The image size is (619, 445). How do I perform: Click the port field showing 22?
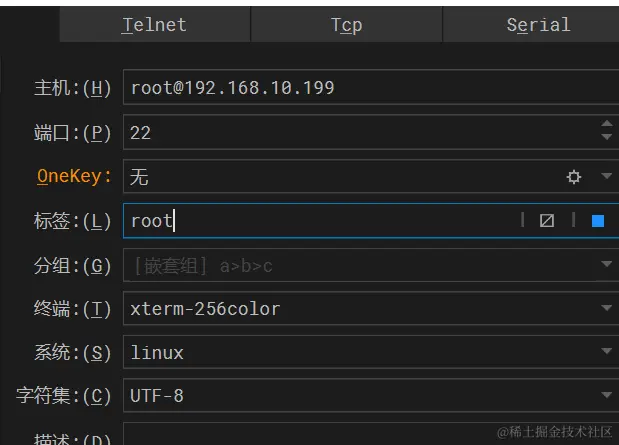pos(361,132)
